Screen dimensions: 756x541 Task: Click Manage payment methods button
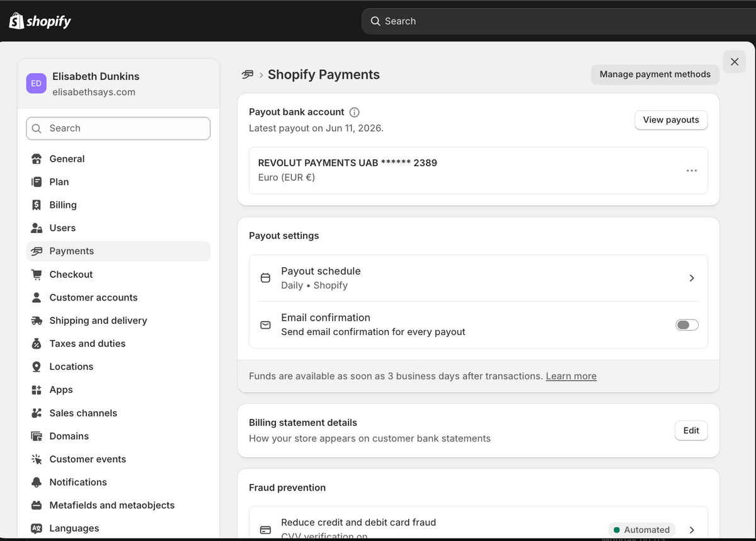[x=655, y=74]
